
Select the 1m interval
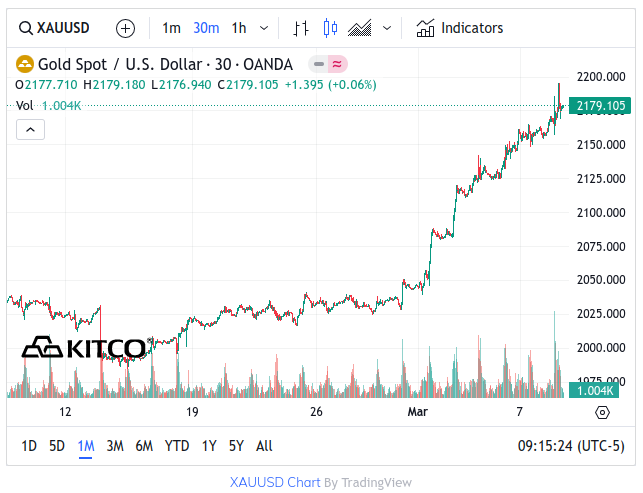point(172,28)
